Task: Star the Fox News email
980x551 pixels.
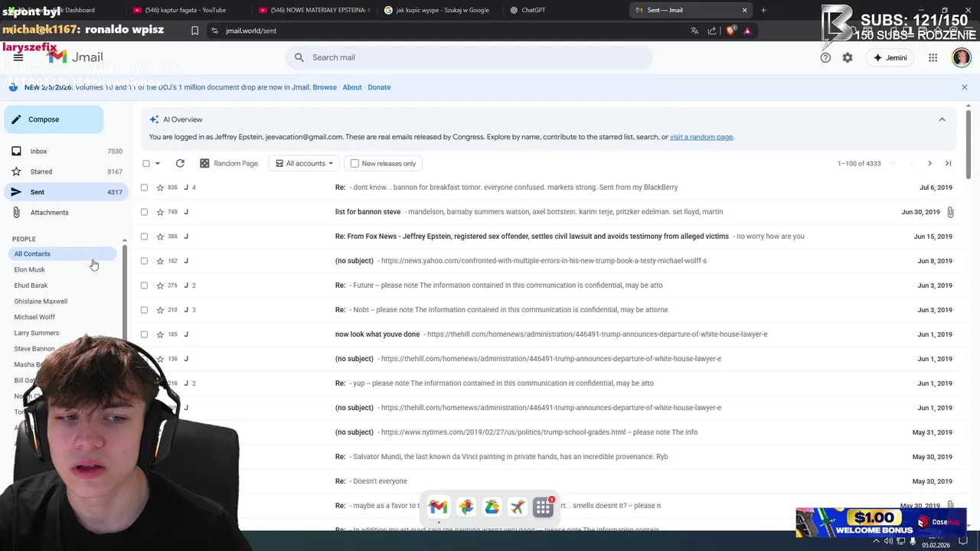Action: tap(160, 236)
